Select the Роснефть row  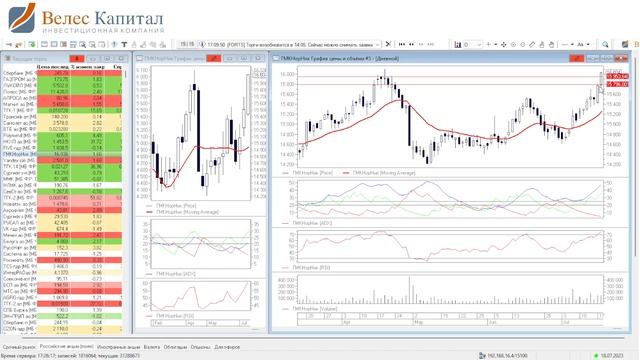click(62, 260)
